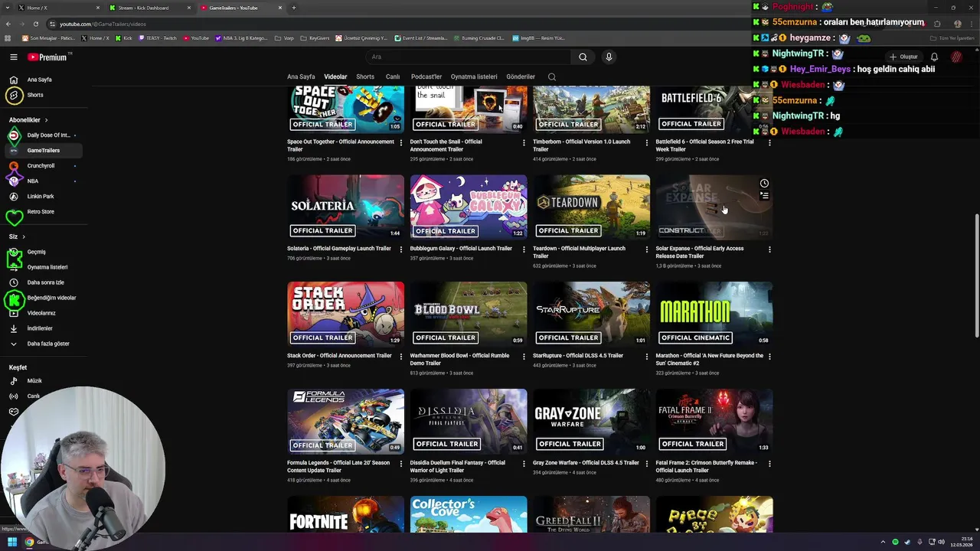
Task: Switch to Shorts channel tab
Action: (365, 77)
